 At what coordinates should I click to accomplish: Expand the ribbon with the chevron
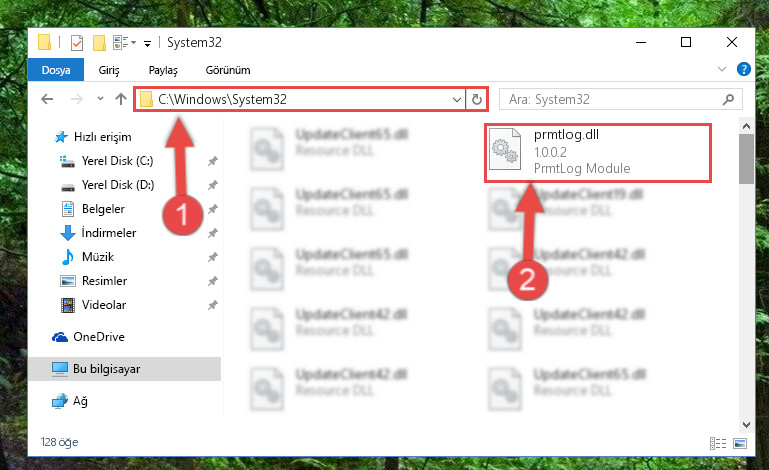[x=722, y=69]
